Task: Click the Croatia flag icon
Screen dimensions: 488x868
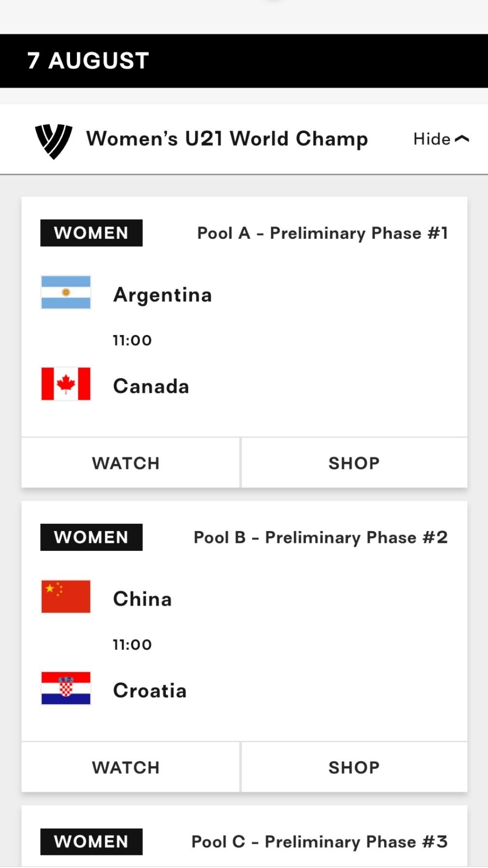Action: [x=66, y=688]
